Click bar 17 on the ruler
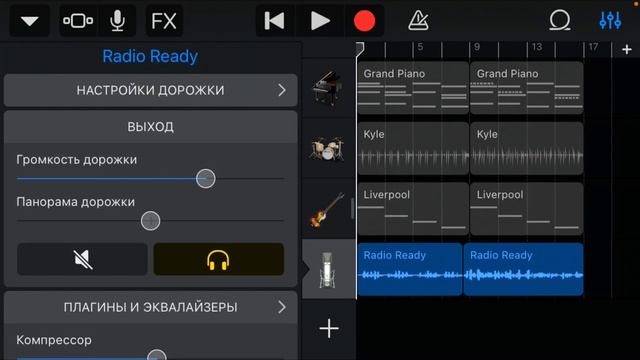Viewport: 640px width, 360px height. point(593,47)
